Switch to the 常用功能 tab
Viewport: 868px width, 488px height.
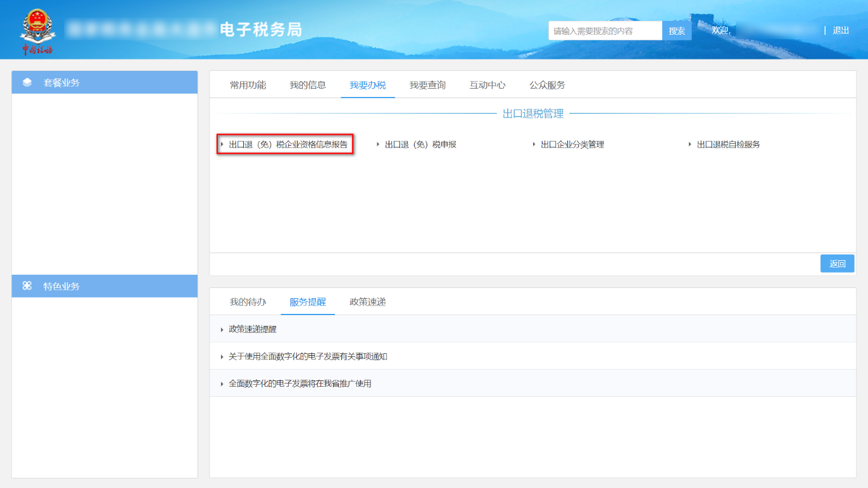(x=248, y=84)
